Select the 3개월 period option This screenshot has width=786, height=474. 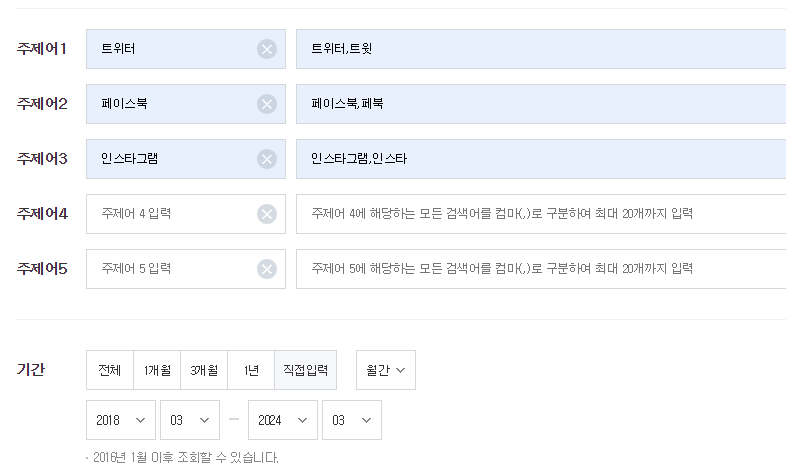tap(204, 370)
